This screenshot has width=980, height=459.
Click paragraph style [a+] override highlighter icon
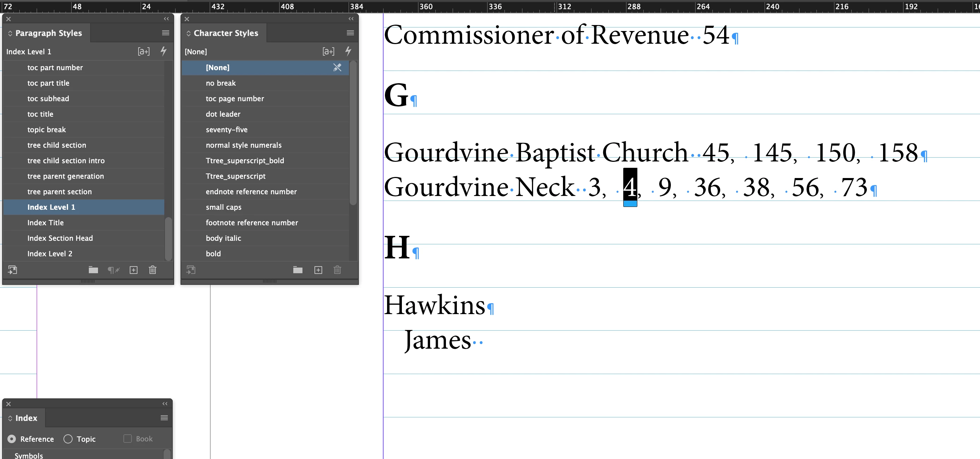coord(143,51)
